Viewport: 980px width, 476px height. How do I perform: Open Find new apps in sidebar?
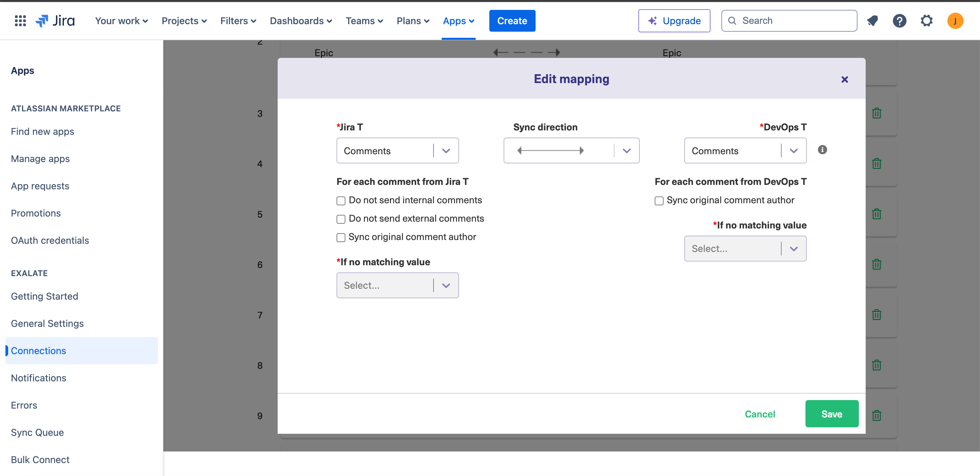point(43,131)
